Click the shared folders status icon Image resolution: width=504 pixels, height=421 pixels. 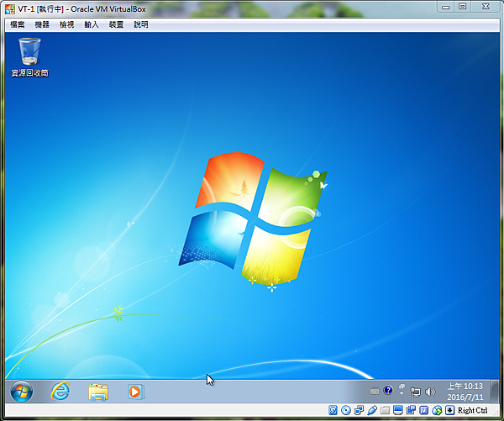pyautogui.click(x=385, y=410)
